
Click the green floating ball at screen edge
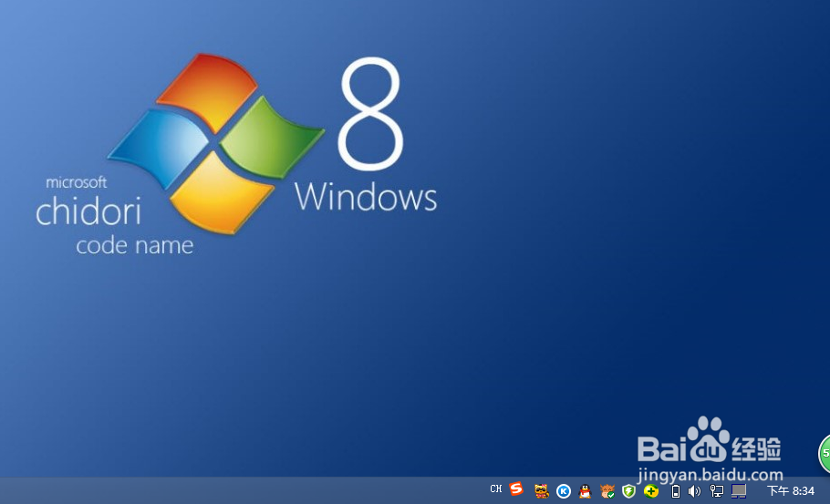[x=825, y=453]
